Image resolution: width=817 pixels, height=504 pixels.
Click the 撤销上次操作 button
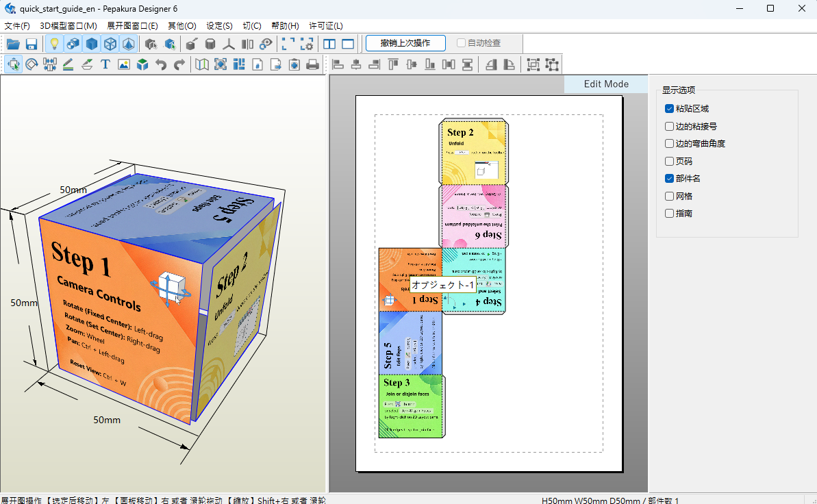tap(405, 42)
